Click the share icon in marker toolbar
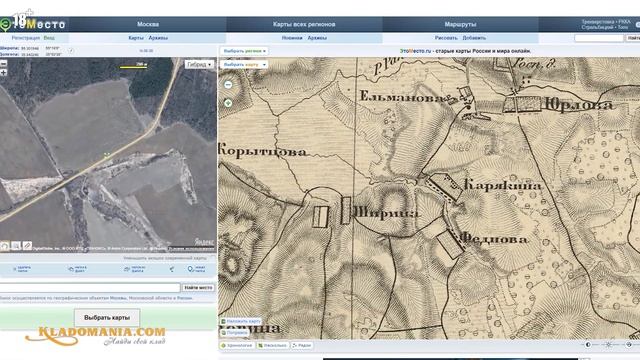 point(172,269)
